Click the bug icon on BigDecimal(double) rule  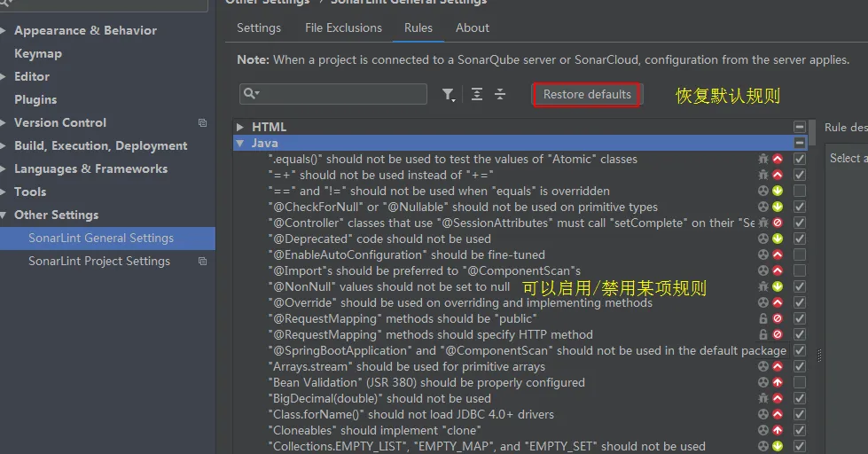click(x=763, y=399)
